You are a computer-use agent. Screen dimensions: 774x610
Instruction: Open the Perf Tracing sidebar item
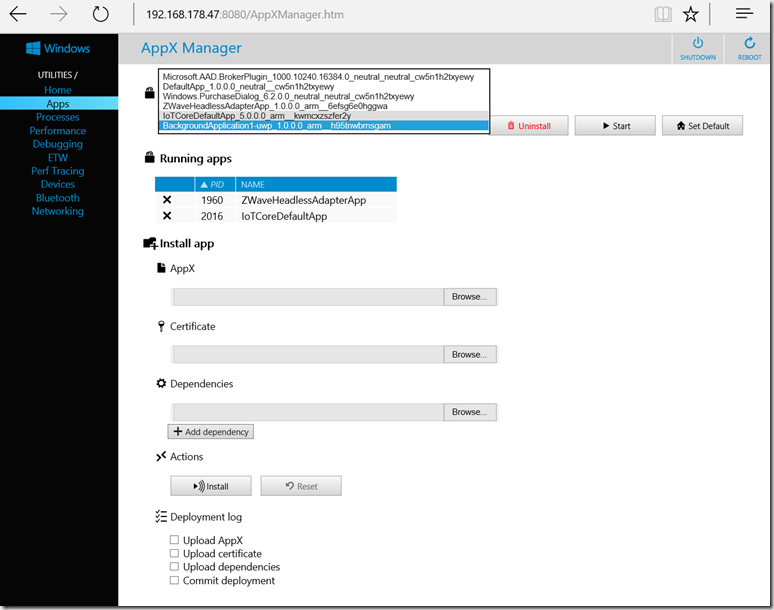pyautogui.click(x=58, y=171)
